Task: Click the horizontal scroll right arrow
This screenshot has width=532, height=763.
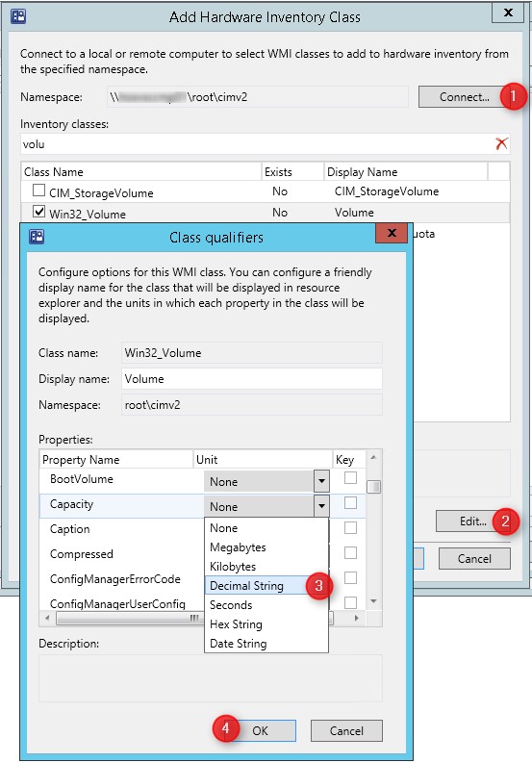Action: click(x=357, y=618)
